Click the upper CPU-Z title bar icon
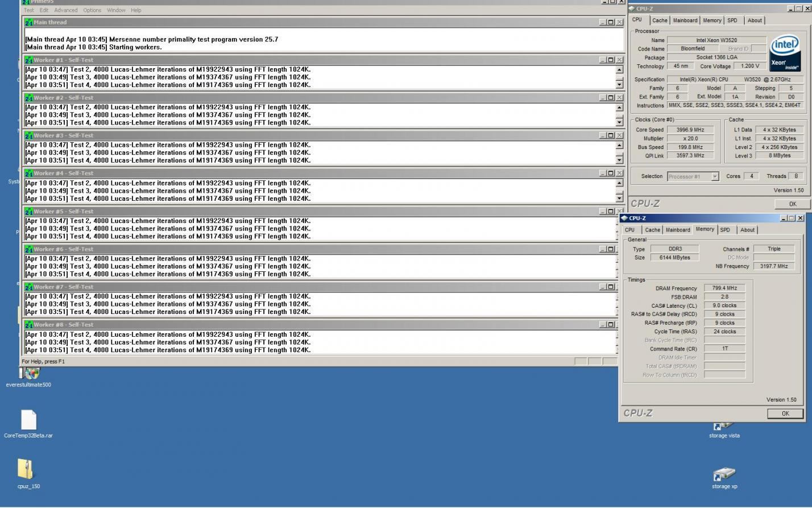 [632, 9]
